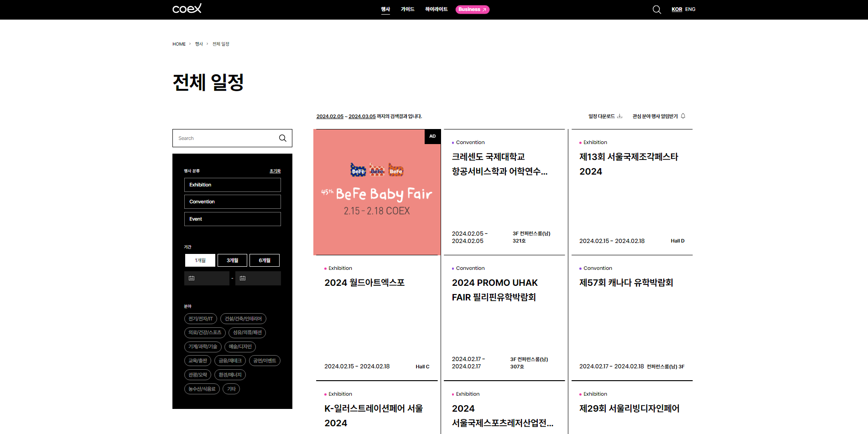Click the start date input field
Screen dimensions: 868x434
[x=207, y=278]
